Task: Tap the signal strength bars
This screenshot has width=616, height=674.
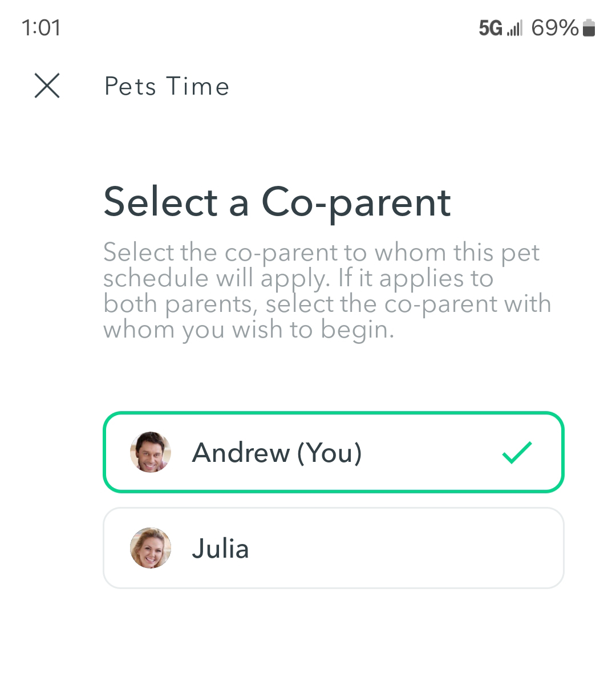Action: [x=514, y=28]
